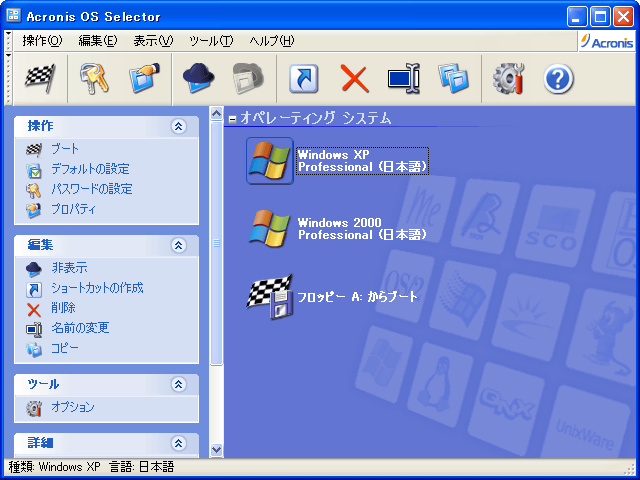Collapse the 操作 sidebar panel chevron
640x480 pixels.
click(x=178, y=126)
